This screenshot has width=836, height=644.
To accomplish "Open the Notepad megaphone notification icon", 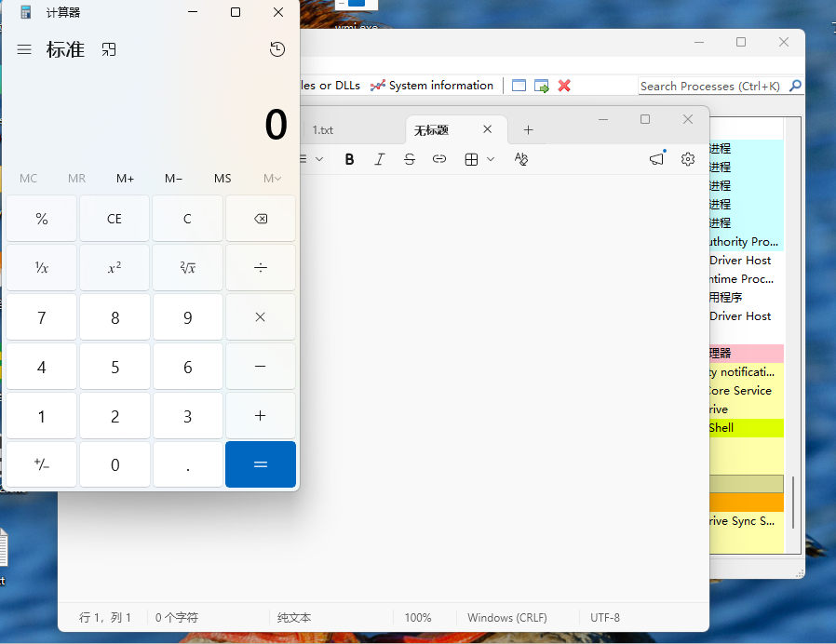I will pos(657,159).
